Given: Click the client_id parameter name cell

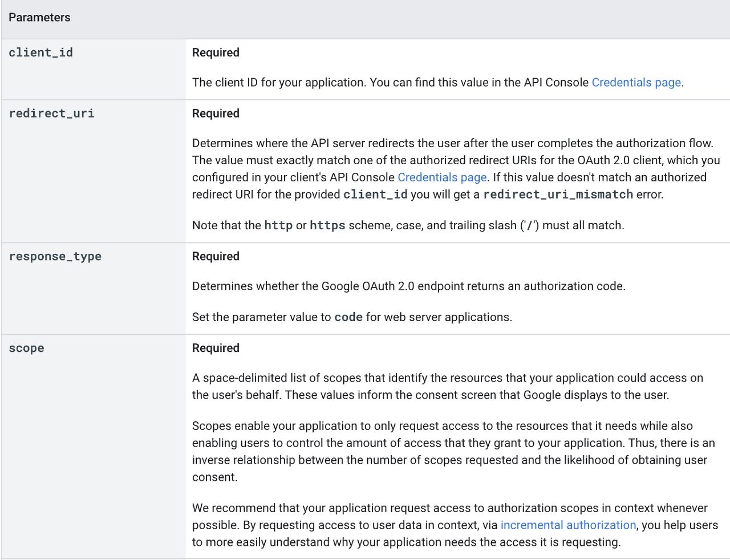Looking at the screenshot, I should click(40, 53).
